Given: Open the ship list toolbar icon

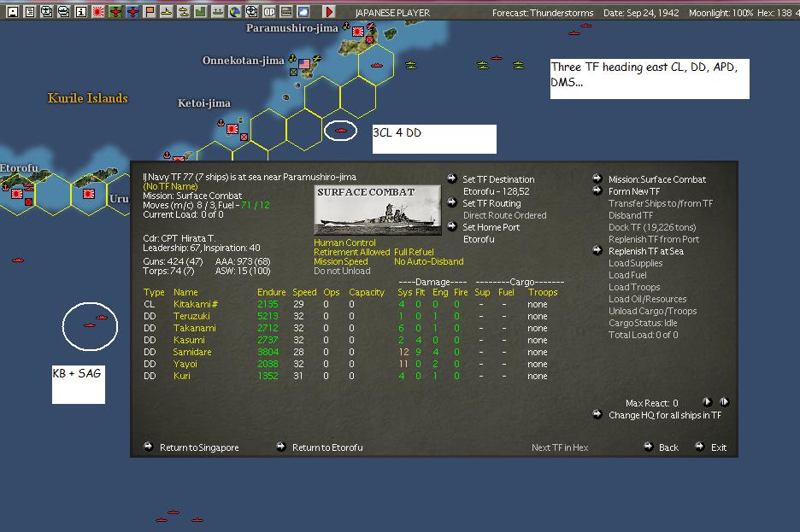Looking at the screenshot, I should coord(64,11).
